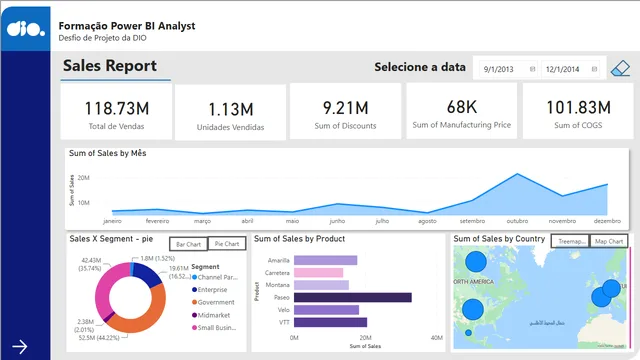Select the Sum of Manufacturing Price card

coord(462,111)
